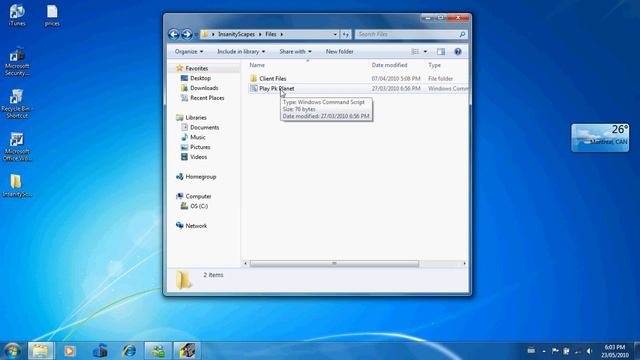Select the Microsoft Security desktop icon
This screenshot has height=360, width=640.
coord(17,62)
